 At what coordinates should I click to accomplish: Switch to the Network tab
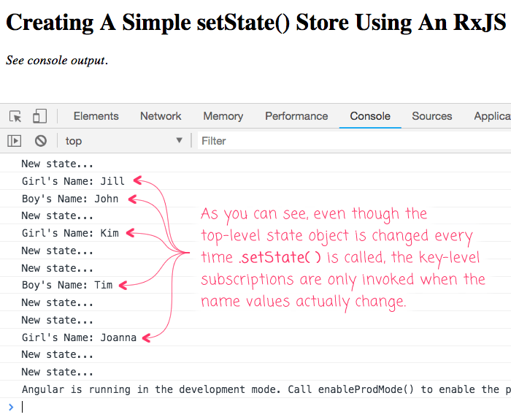point(161,116)
